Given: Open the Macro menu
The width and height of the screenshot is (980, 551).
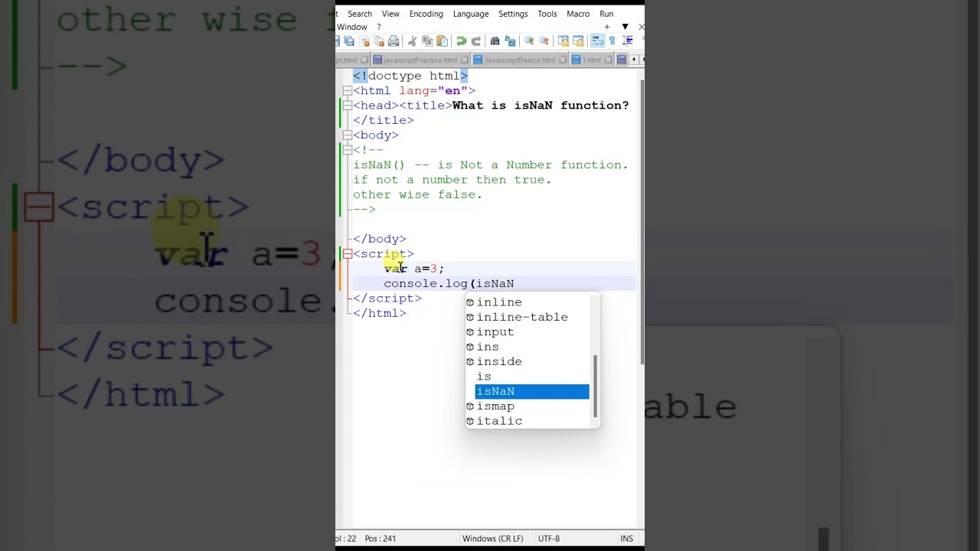Looking at the screenshot, I should 578,14.
